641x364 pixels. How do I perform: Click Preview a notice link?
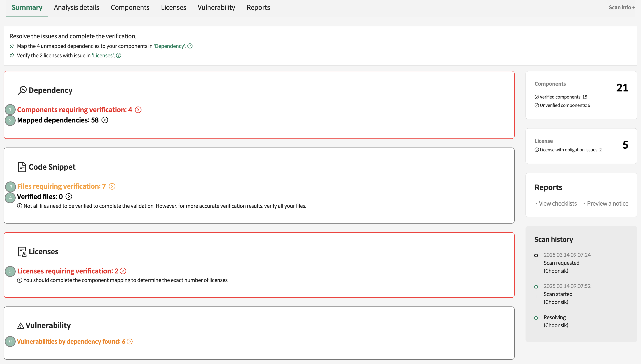pos(607,203)
